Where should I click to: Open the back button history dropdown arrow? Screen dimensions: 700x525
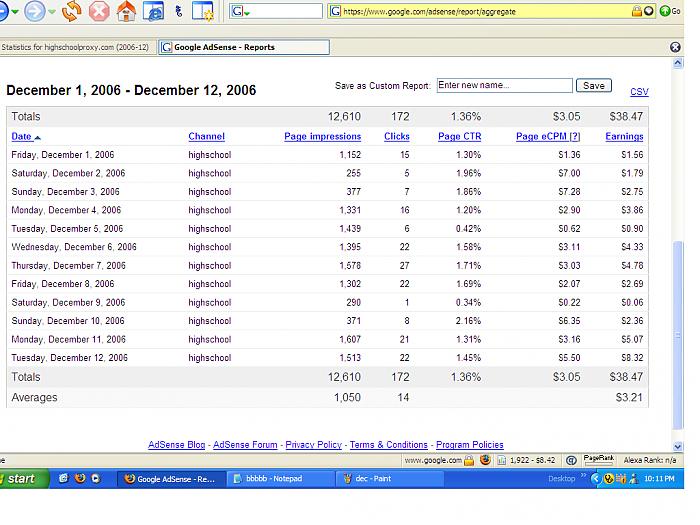click(x=15, y=12)
